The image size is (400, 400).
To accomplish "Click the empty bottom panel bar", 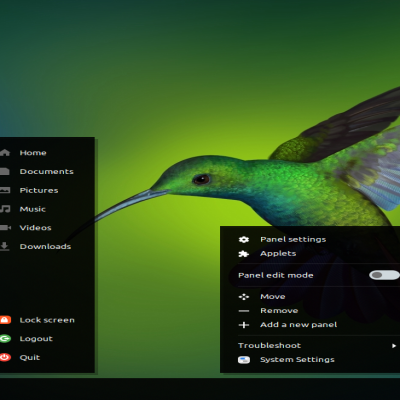I will click(x=200, y=389).
